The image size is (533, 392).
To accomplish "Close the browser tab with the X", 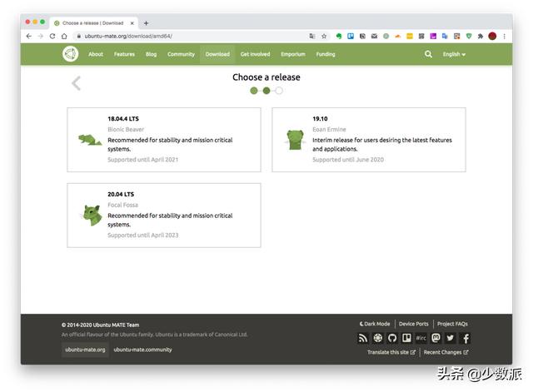I will [132, 23].
